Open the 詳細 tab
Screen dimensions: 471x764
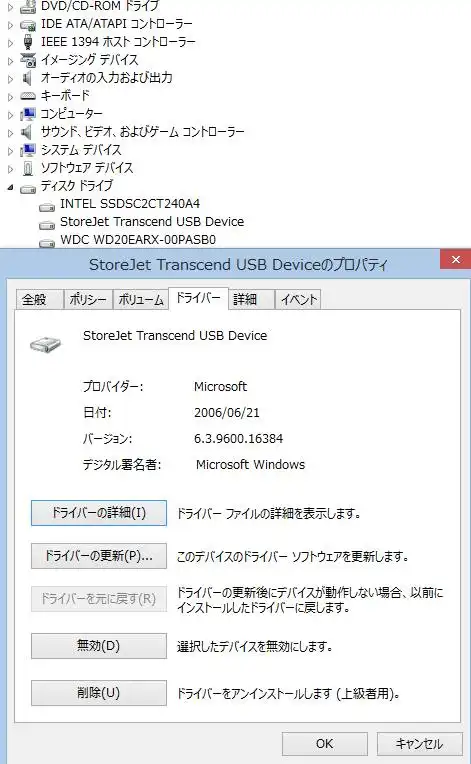[x=250, y=299]
